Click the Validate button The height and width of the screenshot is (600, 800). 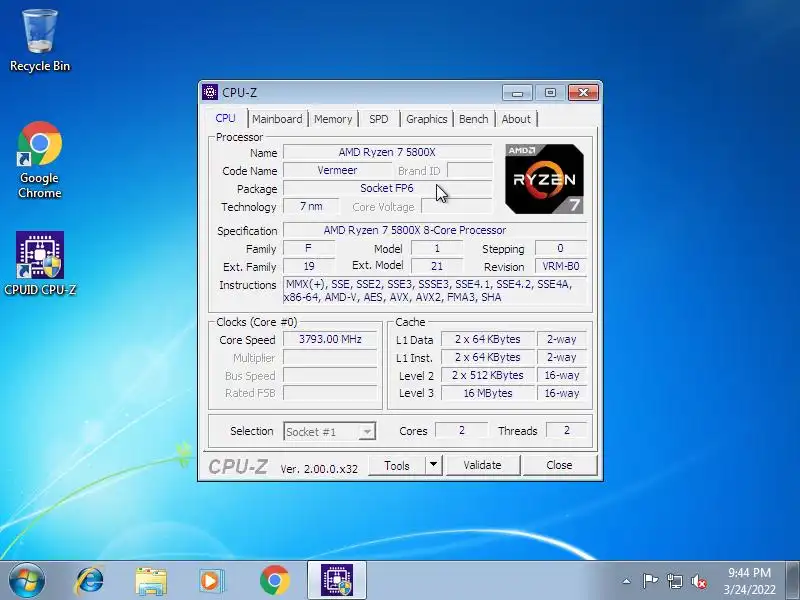pyautogui.click(x=483, y=465)
